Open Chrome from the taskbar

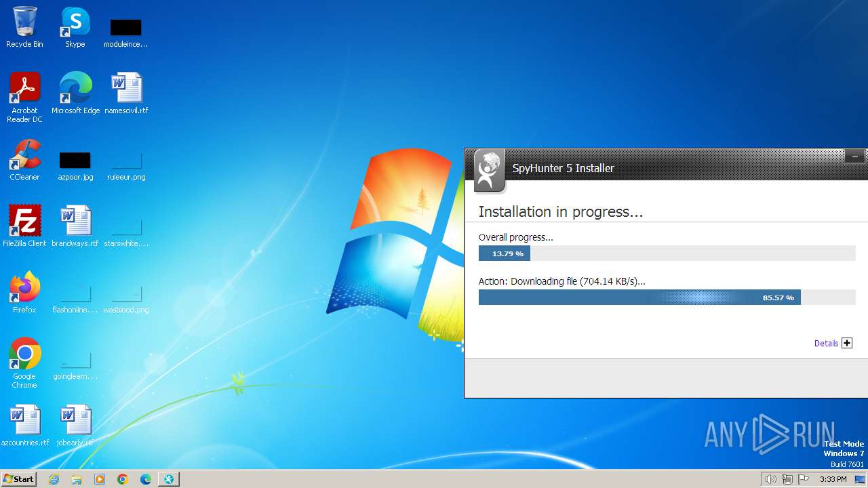click(123, 479)
